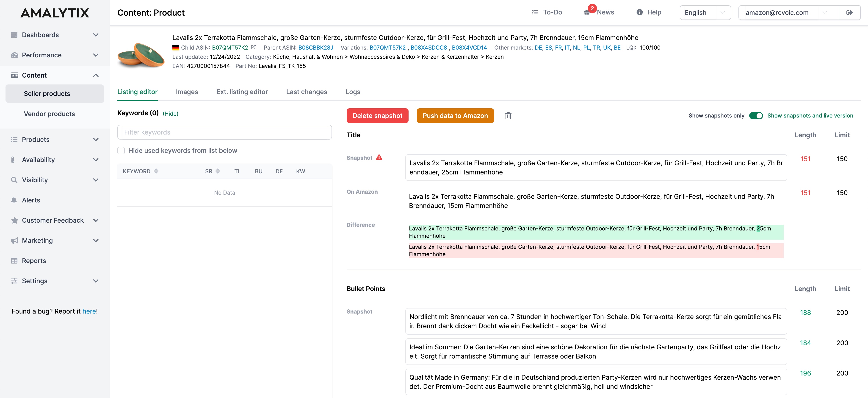The height and width of the screenshot is (398, 868).
Task: Select Seller products in sidebar
Action: tap(55, 93)
